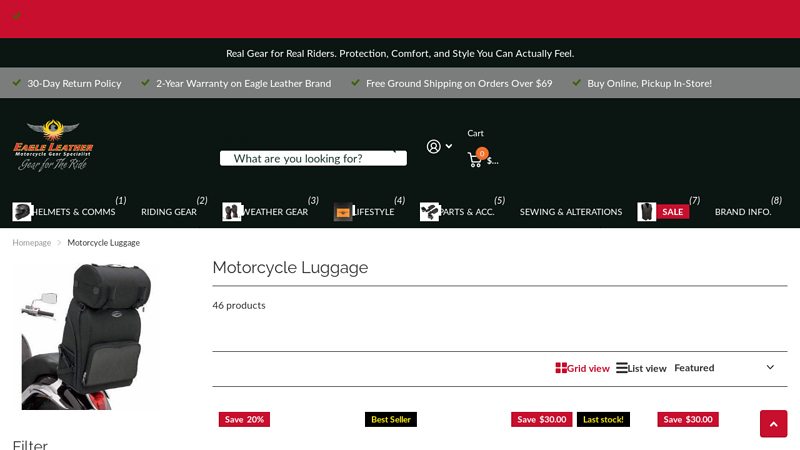Click the red SALE label
800x450 pixels.
coord(673,212)
